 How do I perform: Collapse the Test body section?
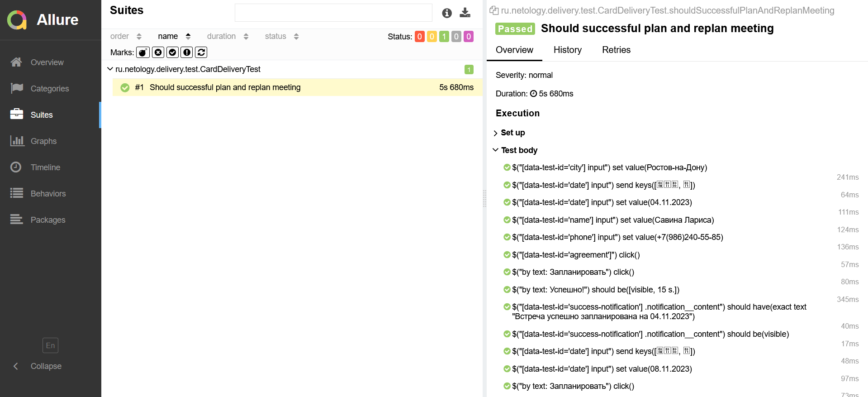point(519,150)
